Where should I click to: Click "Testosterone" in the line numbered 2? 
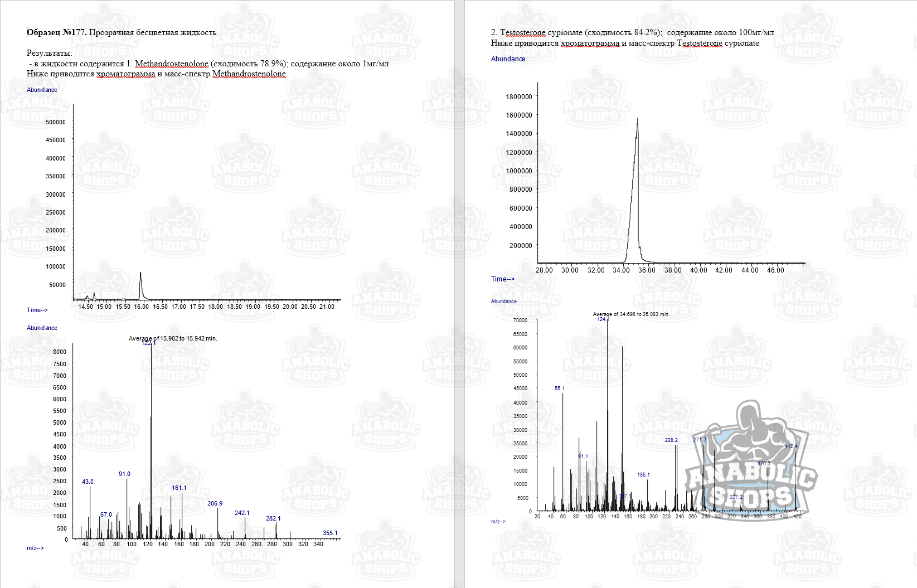click(522, 32)
